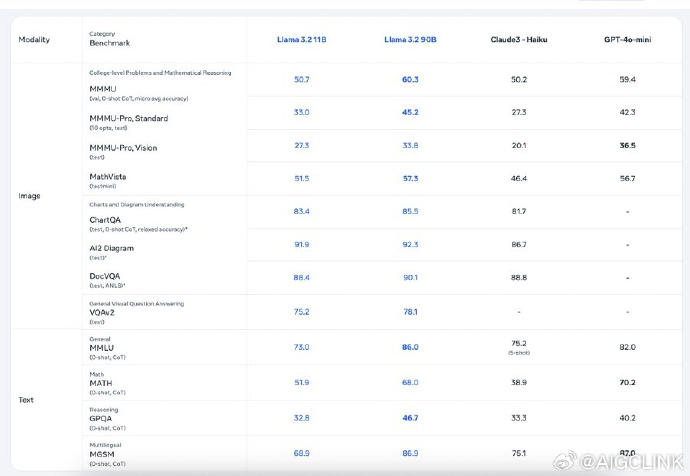The width and height of the screenshot is (690, 476).
Task: Click the 68.9 MGSM score
Action: [301, 453]
